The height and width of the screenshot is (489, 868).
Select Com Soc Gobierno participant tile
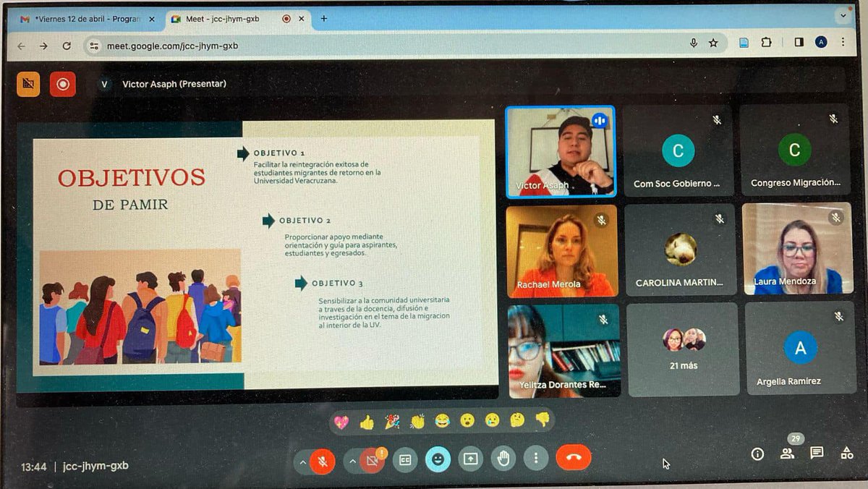[678, 150]
